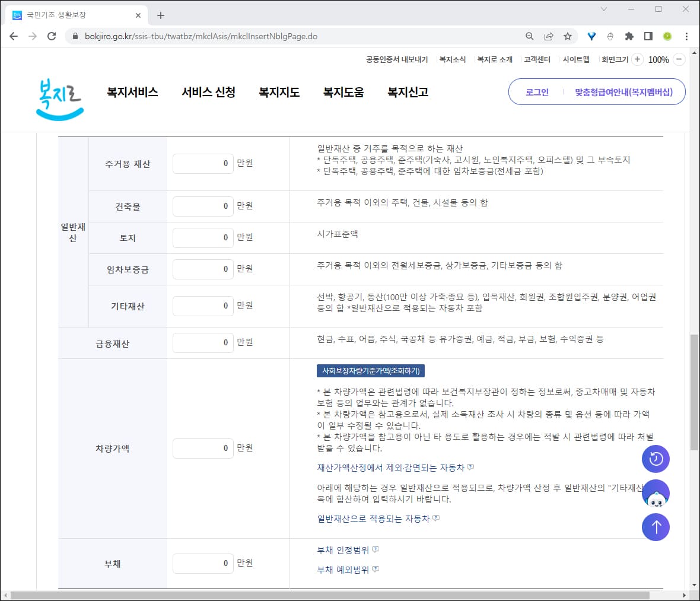700x601 pixels.
Task: Click the scroll-to-top arrow button
Action: (x=656, y=527)
